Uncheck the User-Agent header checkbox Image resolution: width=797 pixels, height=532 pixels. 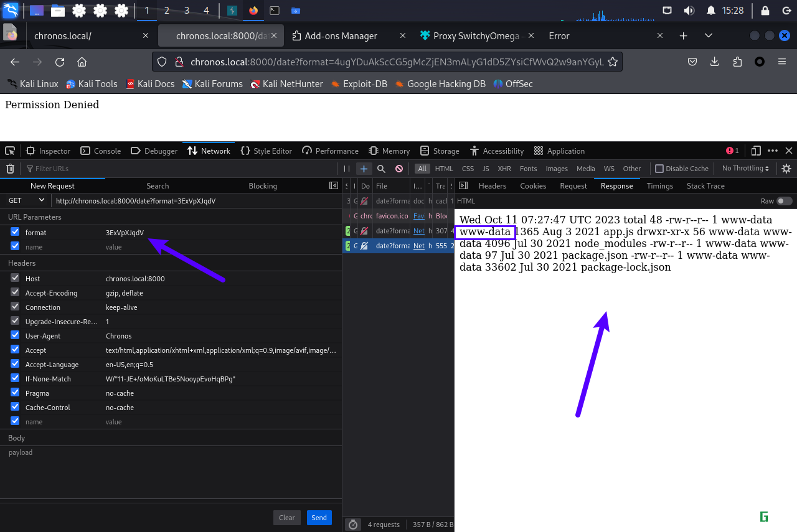(15, 335)
